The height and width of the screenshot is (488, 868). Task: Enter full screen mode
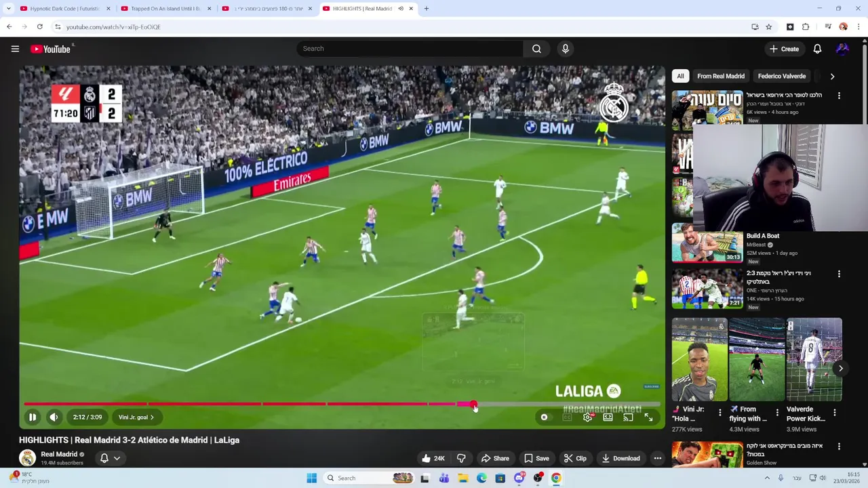(649, 418)
